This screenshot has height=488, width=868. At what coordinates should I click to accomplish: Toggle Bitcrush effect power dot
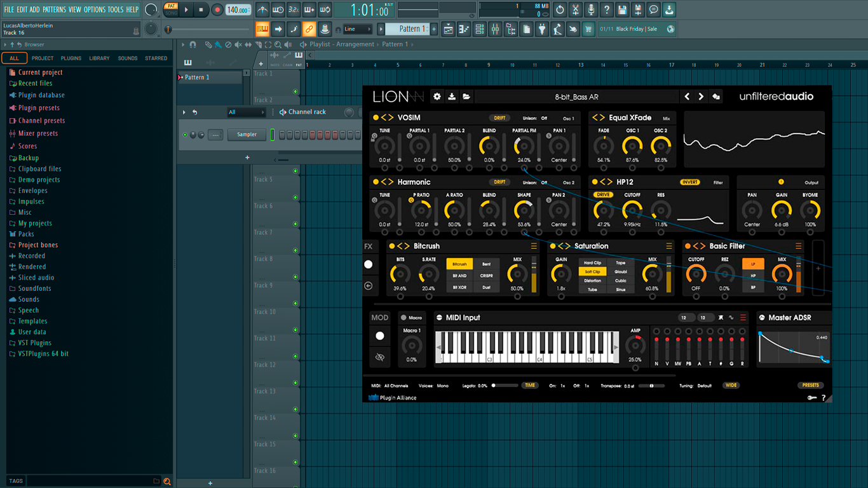coord(392,246)
